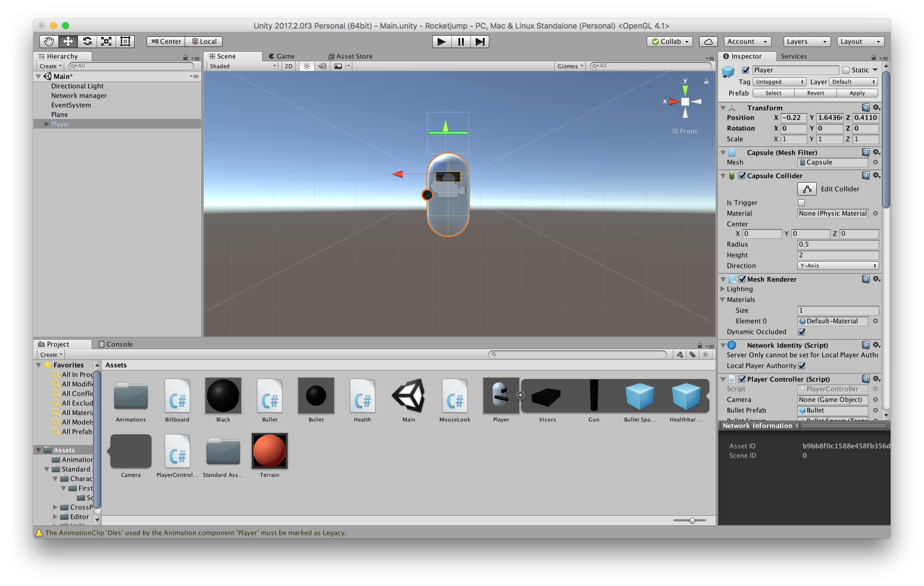Click prefab Apply button

point(857,93)
